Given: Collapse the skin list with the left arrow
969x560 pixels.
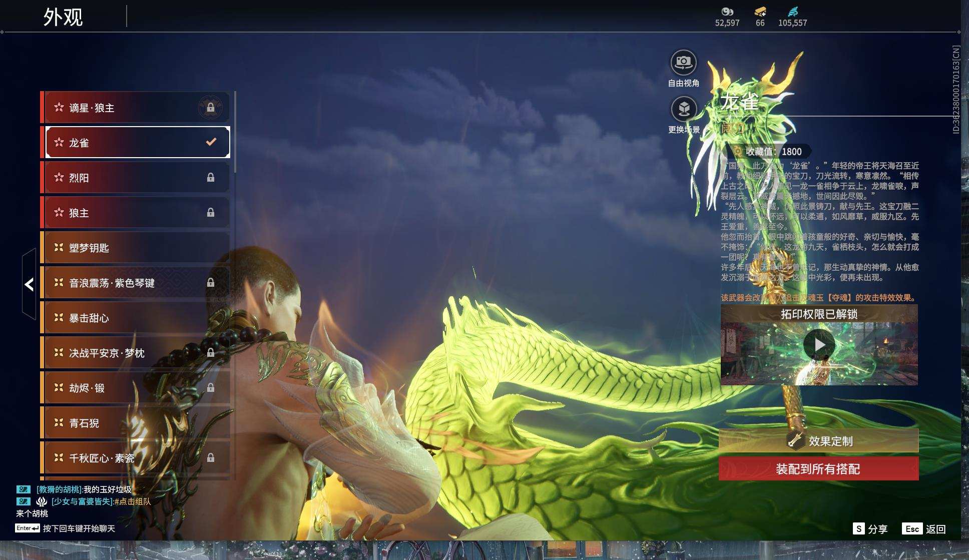Looking at the screenshot, I should 29,284.
